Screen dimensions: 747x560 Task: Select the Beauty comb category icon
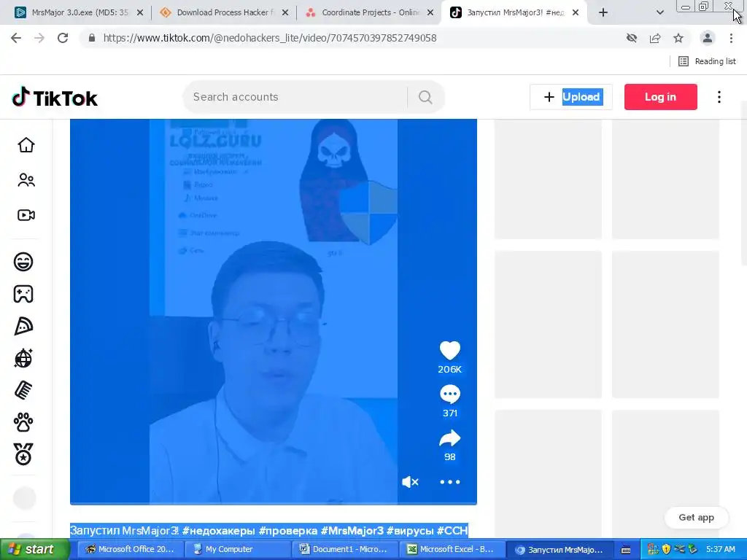click(x=23, y=391)
